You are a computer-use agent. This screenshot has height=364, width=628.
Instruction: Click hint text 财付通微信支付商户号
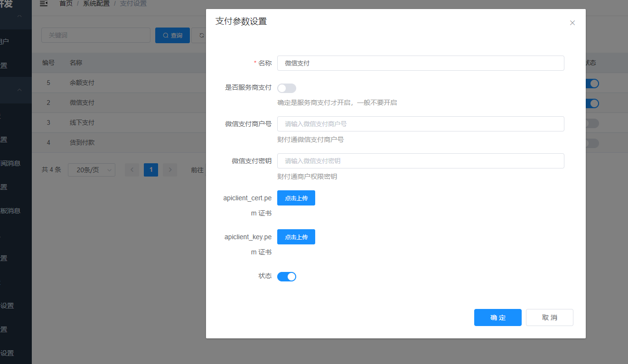(x=310, y=140)
